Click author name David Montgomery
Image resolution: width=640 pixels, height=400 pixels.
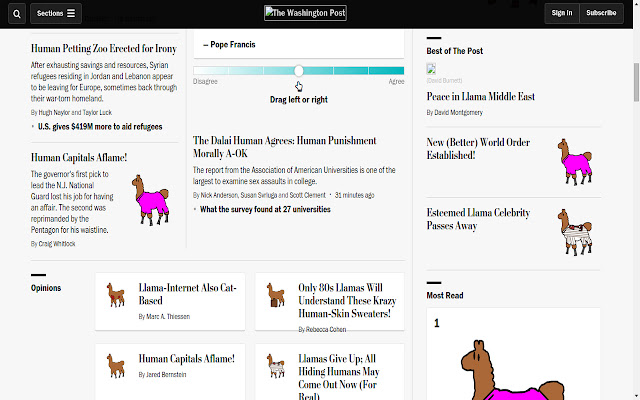coord(458,112)
